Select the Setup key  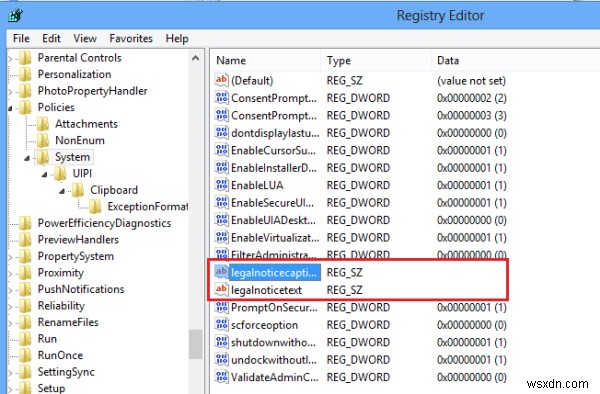(51, 388)
